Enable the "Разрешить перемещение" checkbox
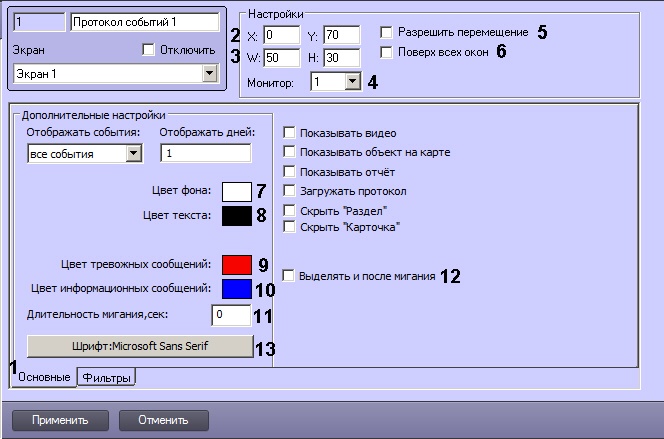The image size is (664, 439). (x=387, y=32)
